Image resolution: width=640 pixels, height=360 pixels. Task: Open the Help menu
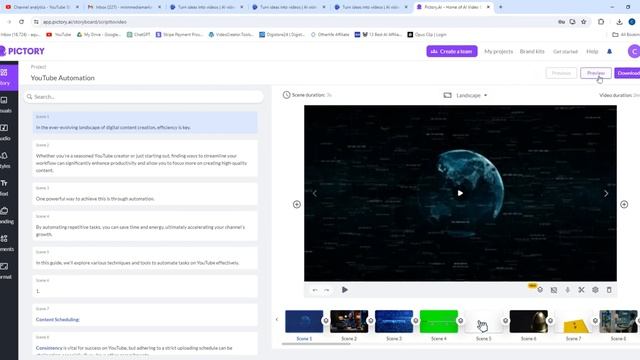tap(592, 51)
